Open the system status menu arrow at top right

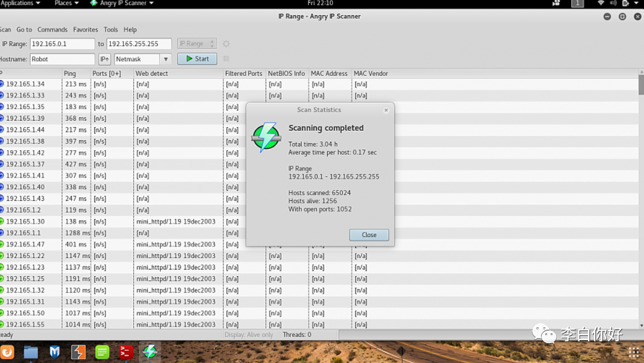(636, 3)
